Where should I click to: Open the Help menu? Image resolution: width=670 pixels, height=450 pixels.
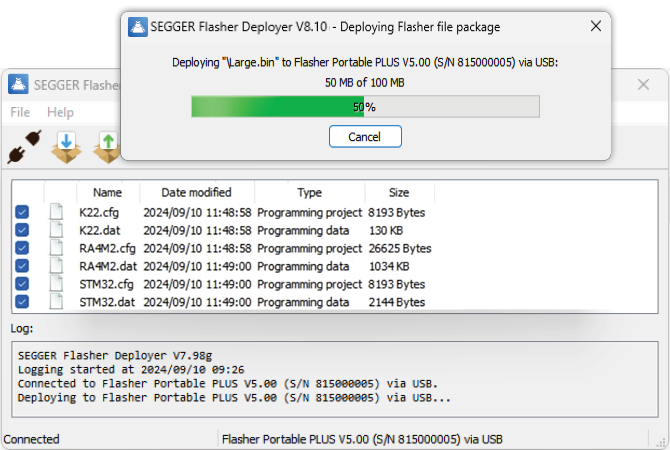click(x=60, y=112)
